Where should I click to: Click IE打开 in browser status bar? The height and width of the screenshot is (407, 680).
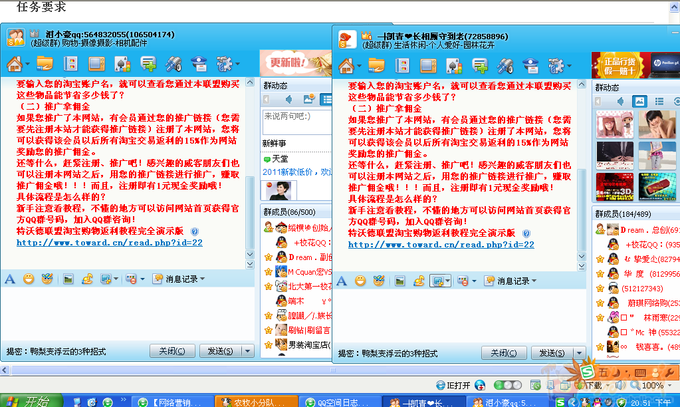pos(453,385)
